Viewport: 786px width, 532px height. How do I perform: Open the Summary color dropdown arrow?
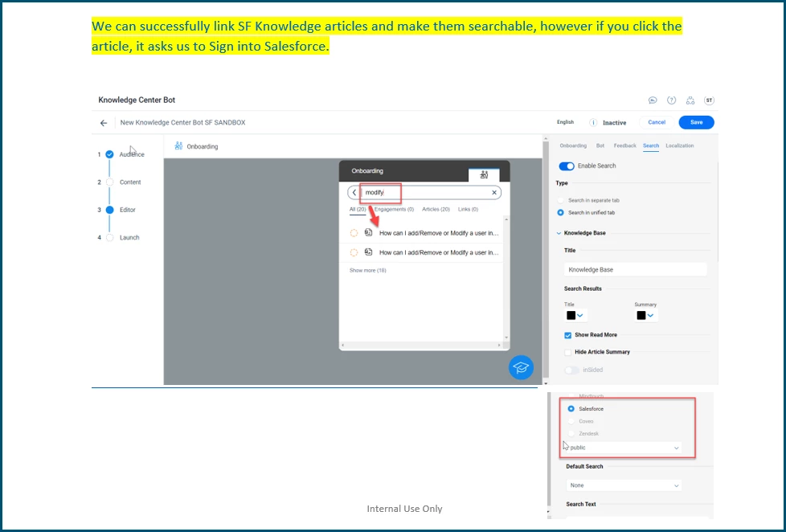coord(650,315)
